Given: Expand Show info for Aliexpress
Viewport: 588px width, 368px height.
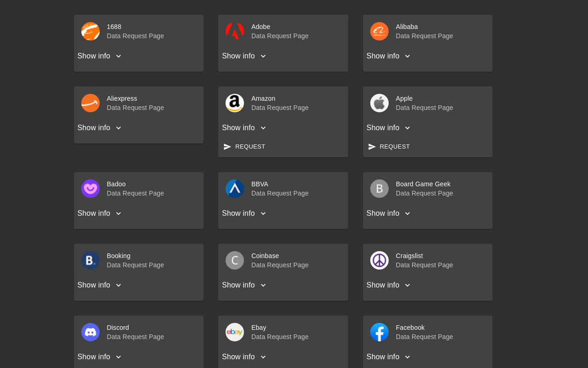Looking at the screenshot, I should pyautogui.click(x=100, y=128).
